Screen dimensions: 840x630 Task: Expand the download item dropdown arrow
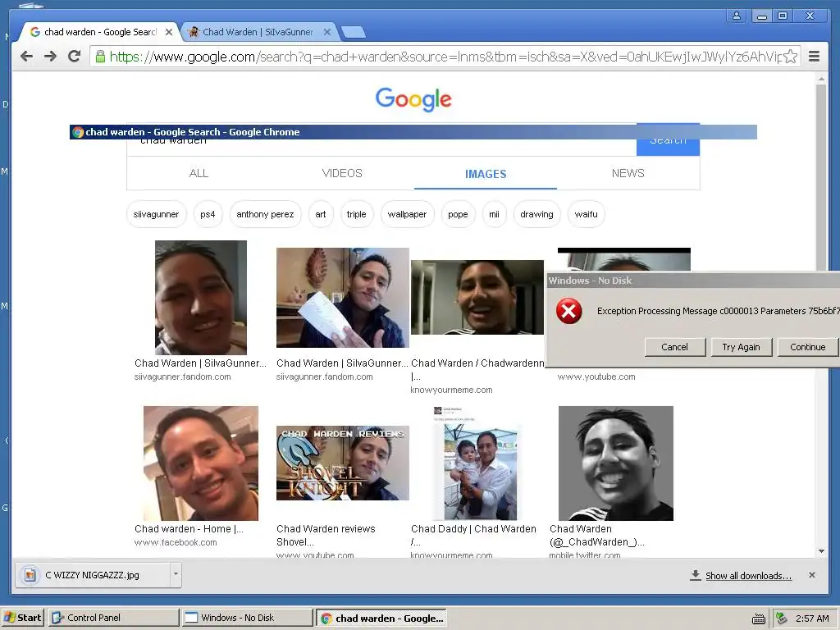coord(176,574)
